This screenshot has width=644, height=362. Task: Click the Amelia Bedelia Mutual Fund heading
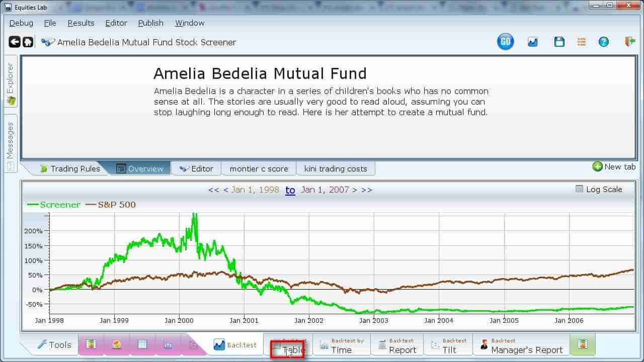[x=260, y=74]
